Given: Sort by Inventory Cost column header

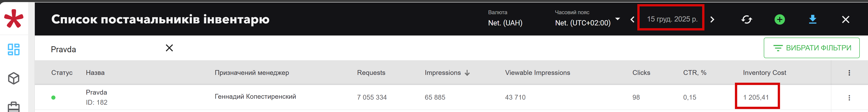Looking at the screenshot, I should pos(764,73).
